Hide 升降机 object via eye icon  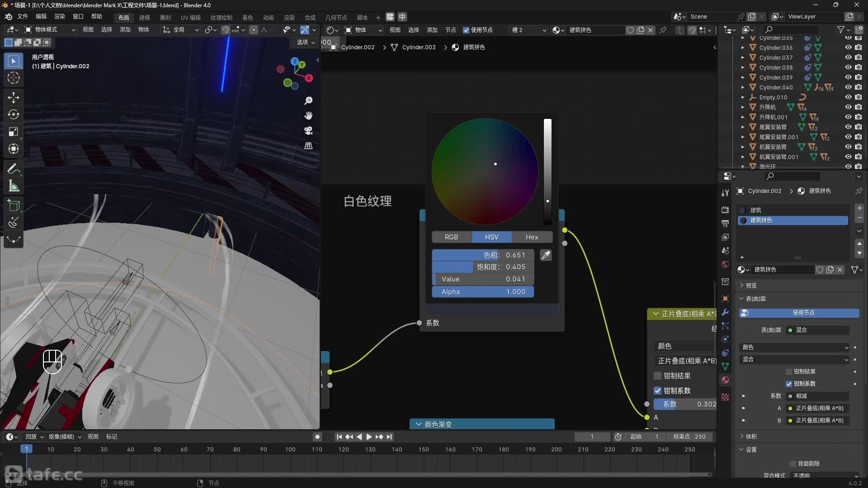(x=849, y=107)
